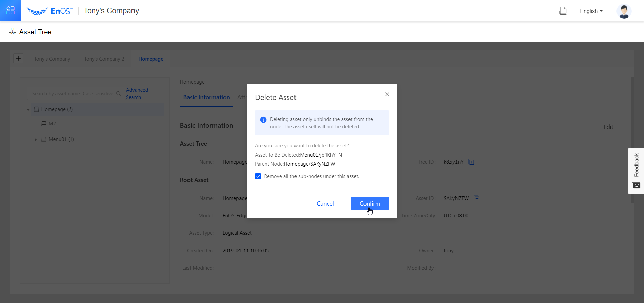Click the Asset Tree page title

[x=35, y=32]
